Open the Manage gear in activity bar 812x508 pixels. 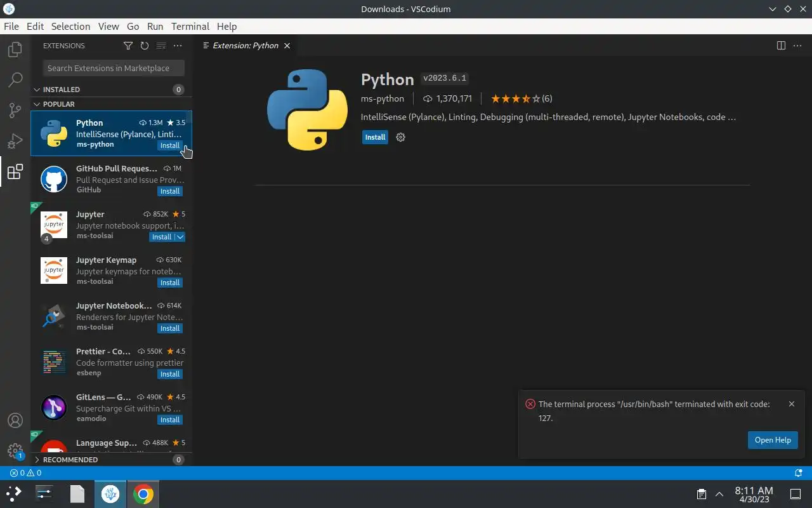15,451
